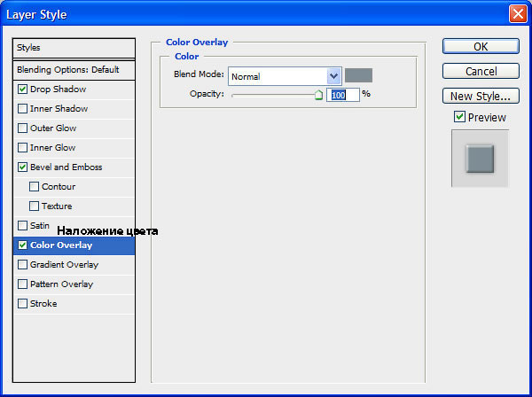Image resolution: width=532 pixels, height=397 pixels.
Task: Enable the Contour checkbox
Action: click(x=34, y=186)
